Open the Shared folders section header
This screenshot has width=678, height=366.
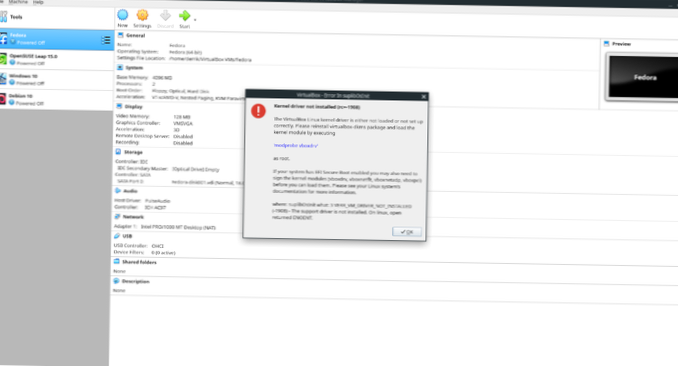click(139, 262)
